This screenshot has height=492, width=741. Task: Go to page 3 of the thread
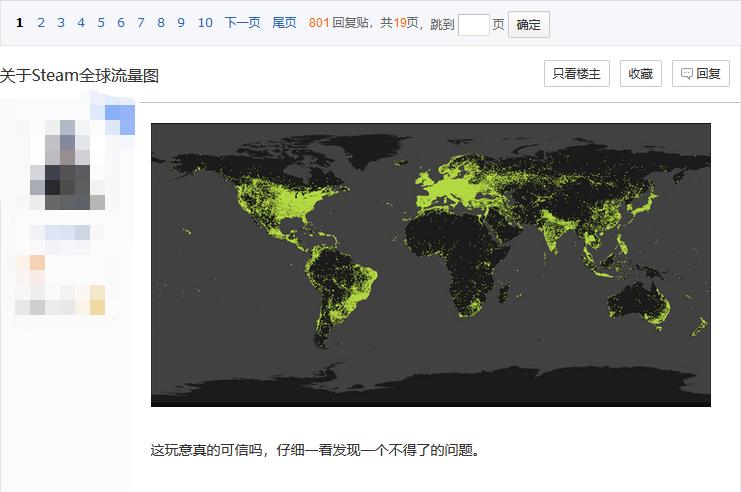click(61, 23)
